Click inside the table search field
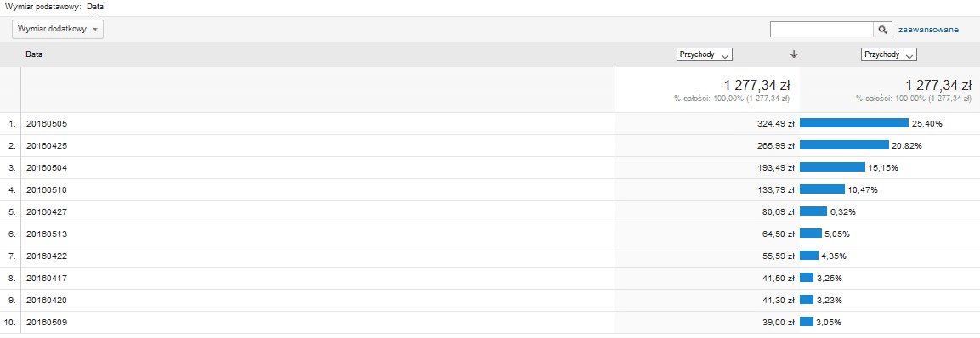 [x=821, y=30]
